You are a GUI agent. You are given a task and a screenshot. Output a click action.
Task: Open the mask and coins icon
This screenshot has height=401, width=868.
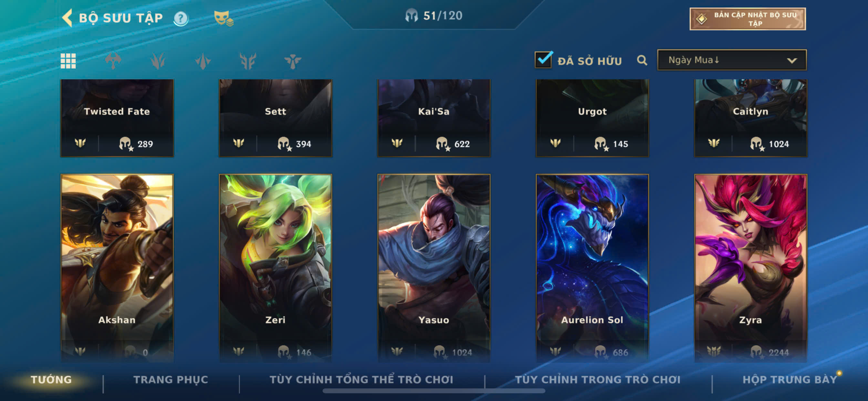pos(223,18)
